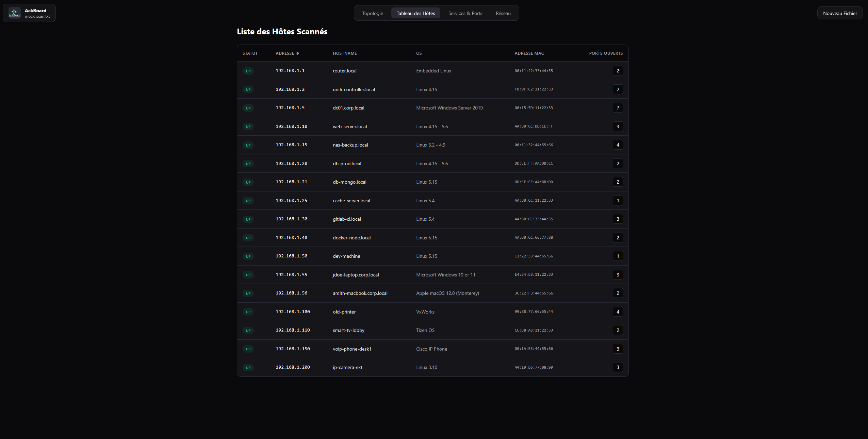Click MAC address 00:11:22:33:44:55
This screenshot has height=439, width=868.
(x=534, y=71)
